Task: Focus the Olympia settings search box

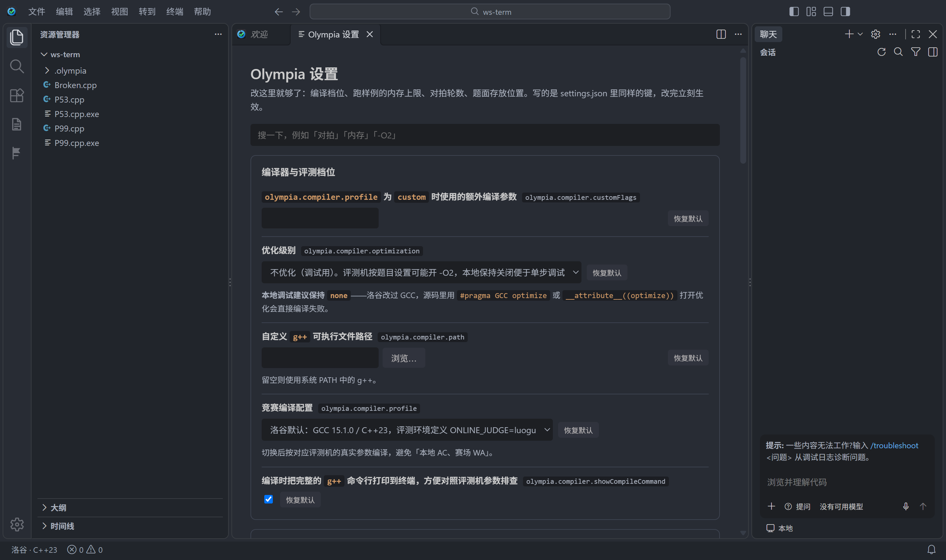Action: [485, 135]
